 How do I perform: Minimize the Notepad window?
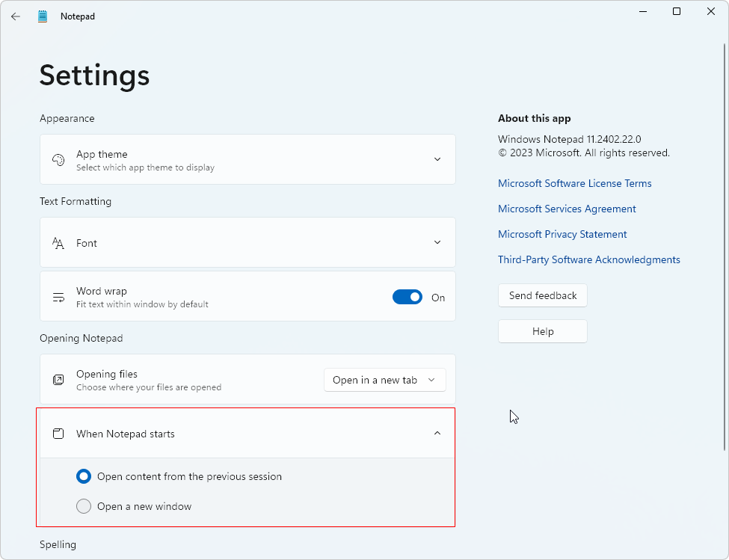point(643,12)
